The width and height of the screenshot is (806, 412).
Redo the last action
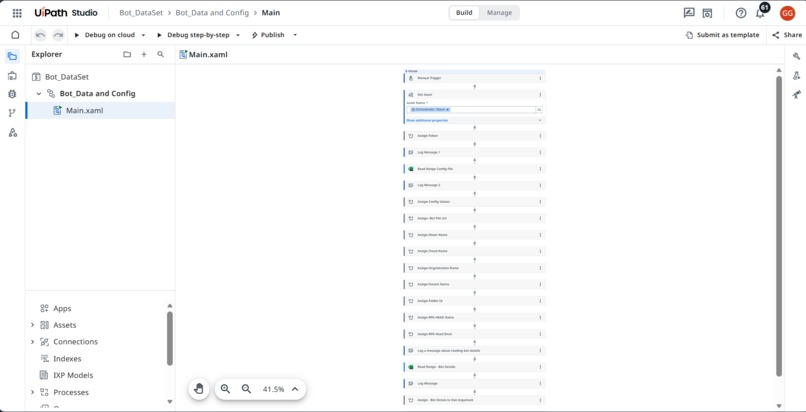click(59, 35)
